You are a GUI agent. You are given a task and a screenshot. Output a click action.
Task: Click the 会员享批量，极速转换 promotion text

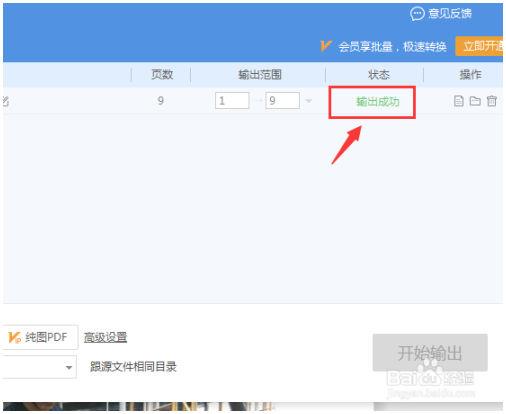tap(392, 46)
